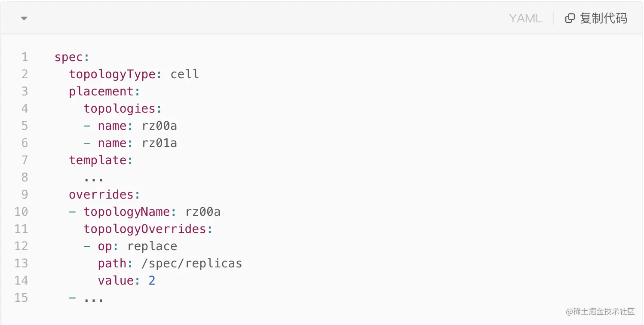The height and width of the screenshot is (325, 644).
Task: Click the 复制代码 copy button text
Action: 603,18
